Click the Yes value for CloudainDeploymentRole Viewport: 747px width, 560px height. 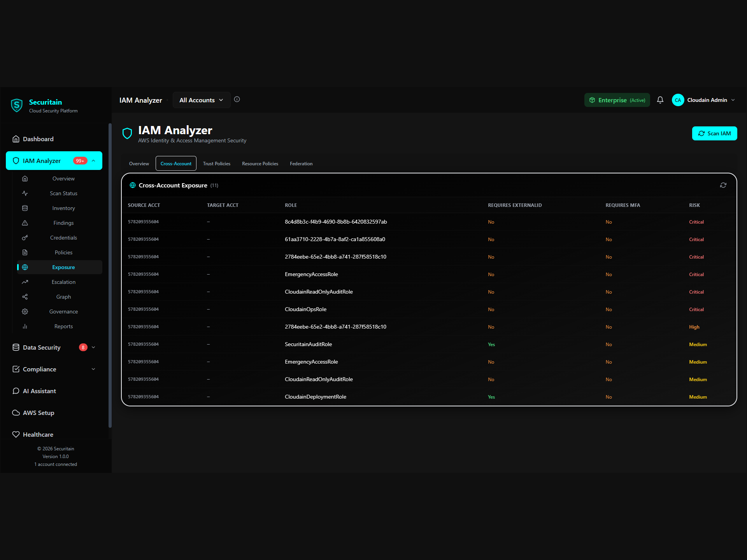click(x=491, y=397)
